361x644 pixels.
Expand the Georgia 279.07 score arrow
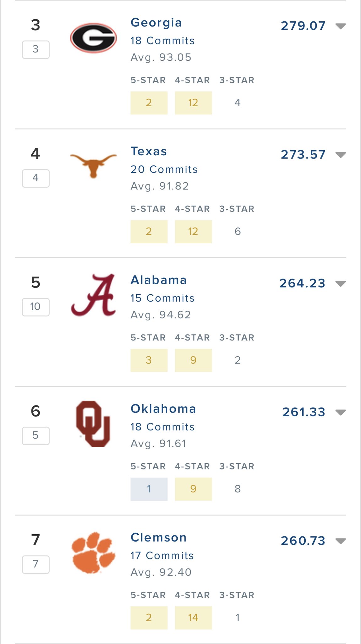tap(341, 26)
